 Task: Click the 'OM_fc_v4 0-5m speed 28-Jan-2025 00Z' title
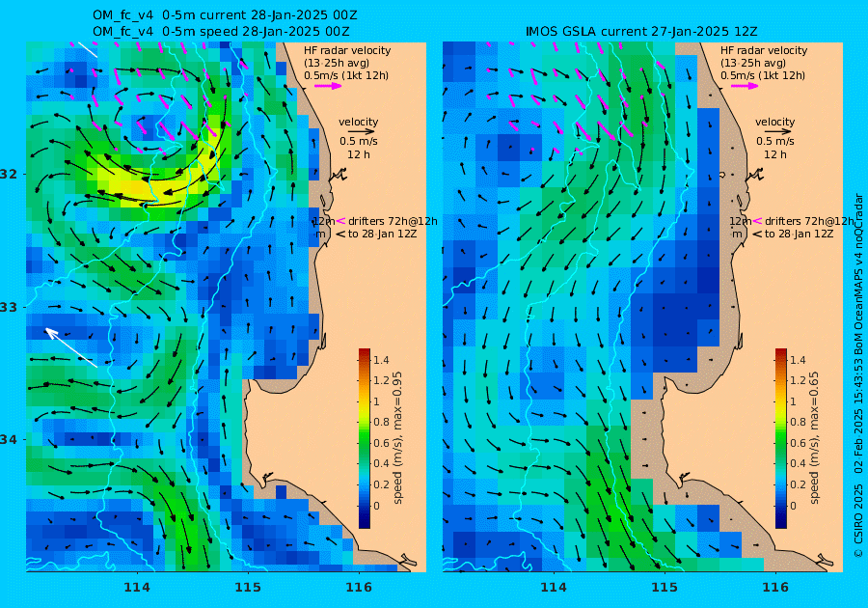tap(221, 32)
